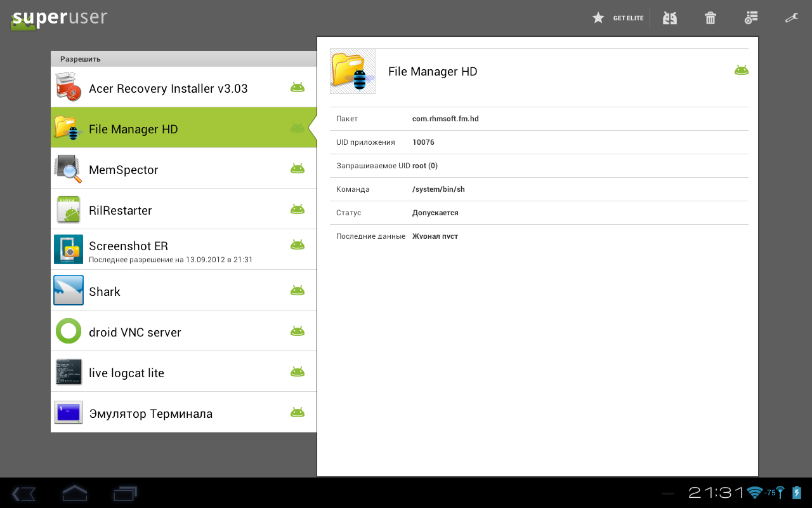This screenshot has width=812, height=508.
Task: Tap the Разрешить list header
Action: click(183, 59)
